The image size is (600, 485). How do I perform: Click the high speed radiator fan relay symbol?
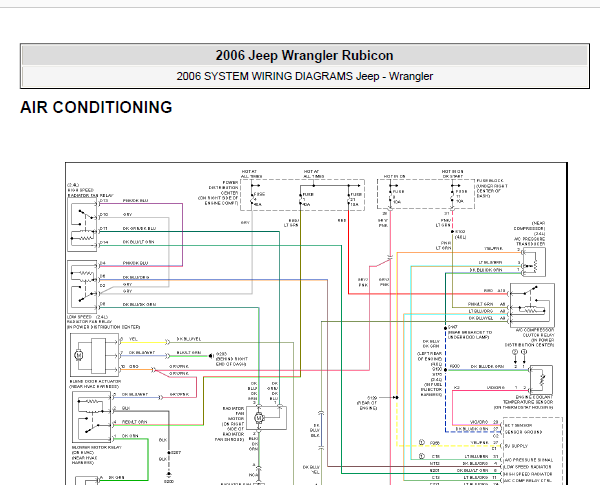[x=83, y=225]
